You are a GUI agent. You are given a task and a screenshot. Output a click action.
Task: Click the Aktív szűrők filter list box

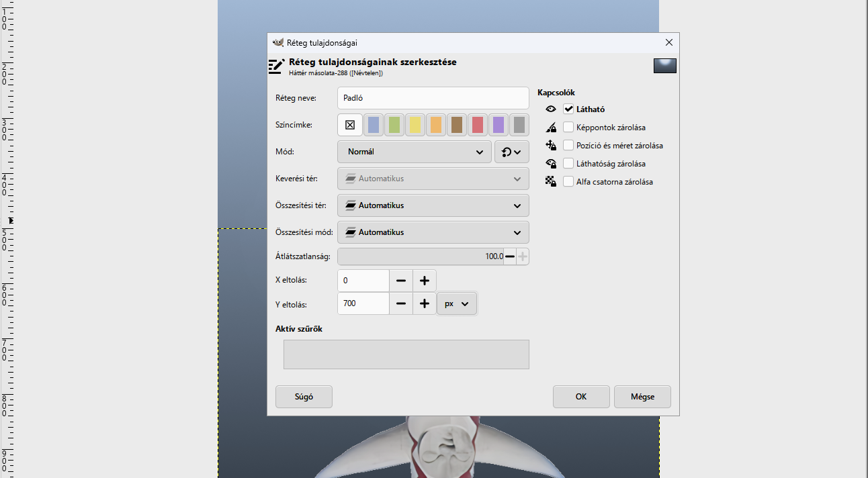coord(406,354)
